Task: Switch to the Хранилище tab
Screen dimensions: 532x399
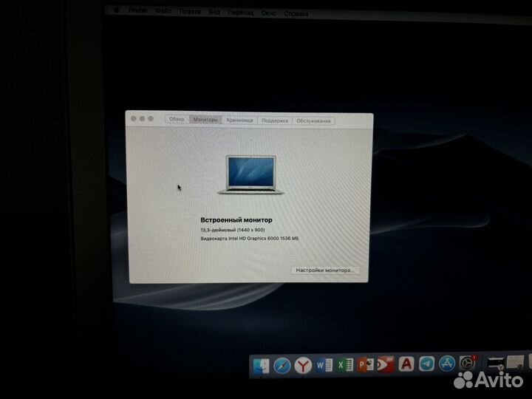Action: point(240,120)
